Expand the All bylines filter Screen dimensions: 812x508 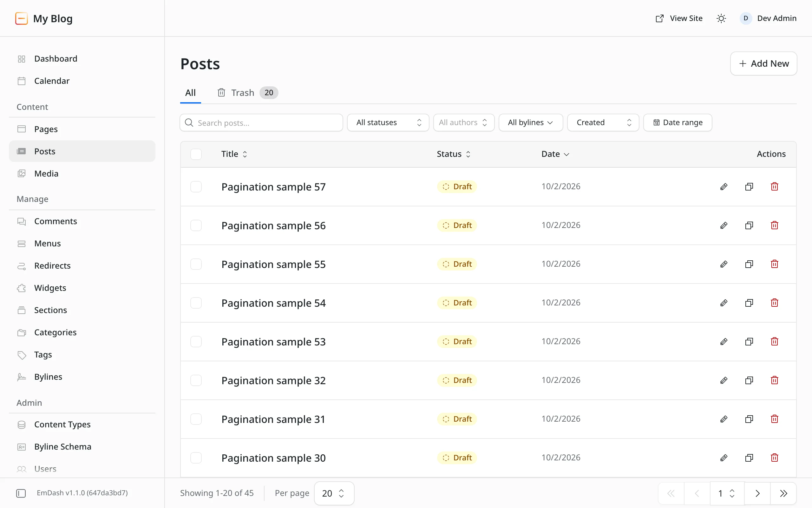(530, 123)
